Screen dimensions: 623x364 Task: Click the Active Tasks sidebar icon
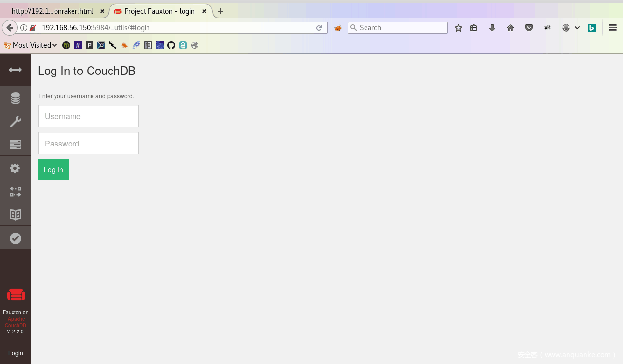click(15, 145)
